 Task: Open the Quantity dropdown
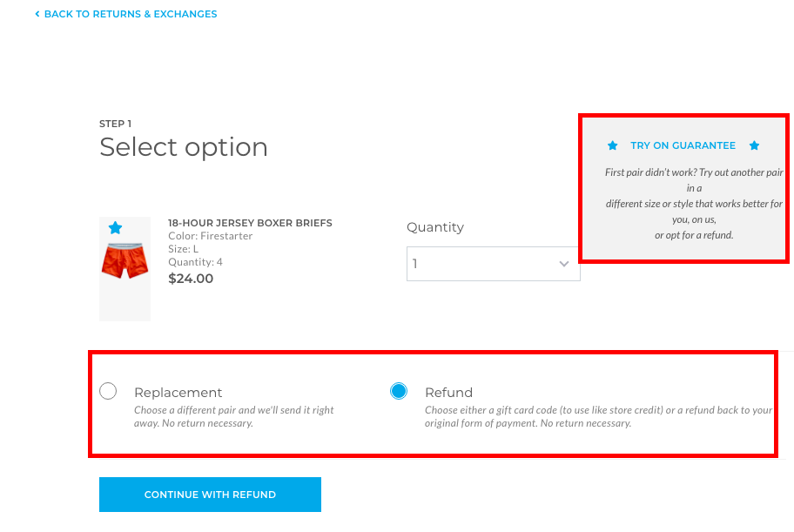[x=494, y=264]
